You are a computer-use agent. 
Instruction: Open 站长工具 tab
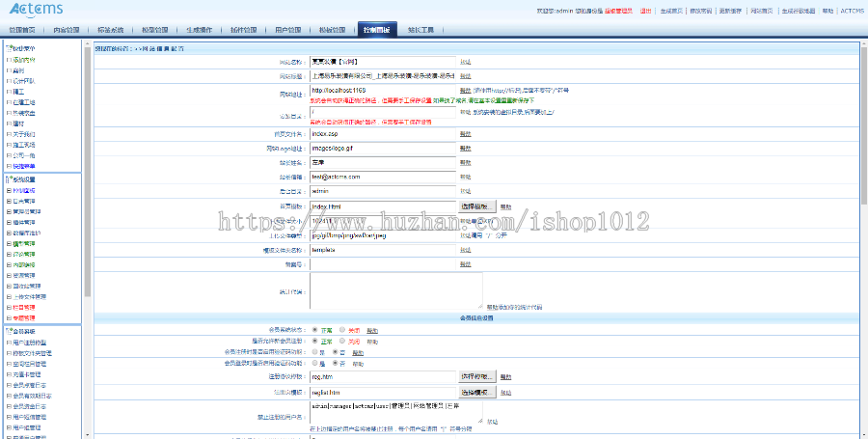(421, 30)
